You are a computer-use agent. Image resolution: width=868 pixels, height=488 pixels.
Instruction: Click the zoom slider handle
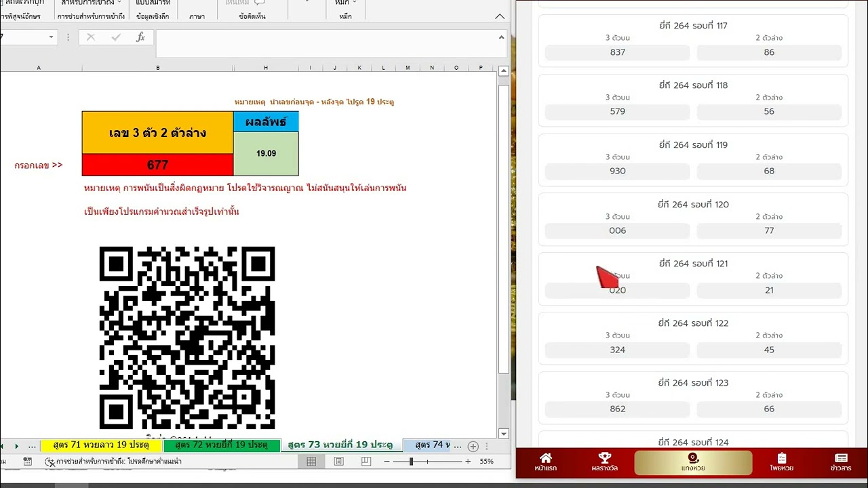pos(411,462)
